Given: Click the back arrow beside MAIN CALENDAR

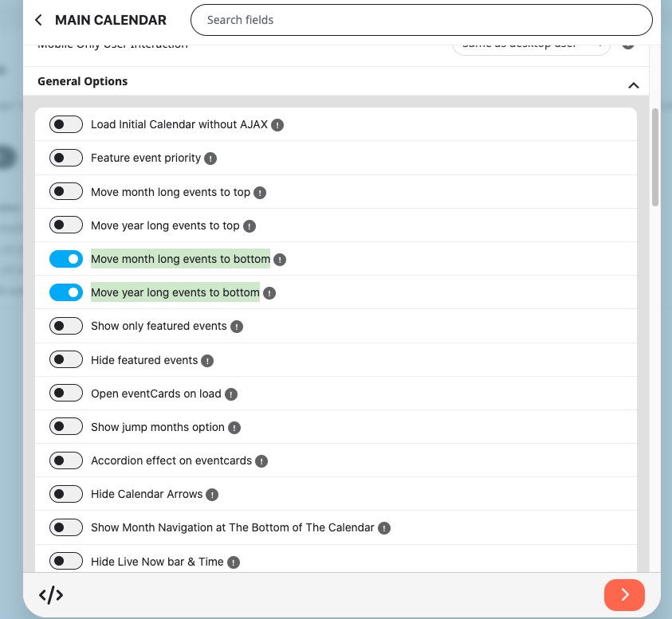Looking at the screenshot, I should tap(38, 20).
